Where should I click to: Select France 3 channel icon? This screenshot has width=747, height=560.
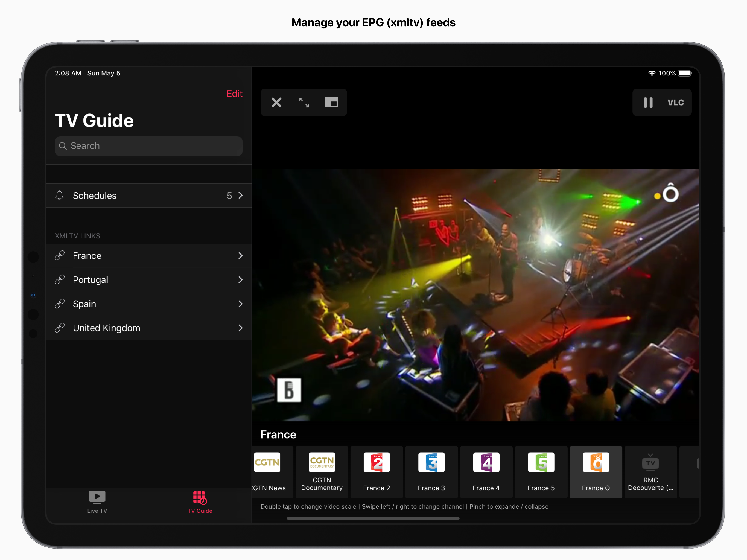[x=431, y=462]
